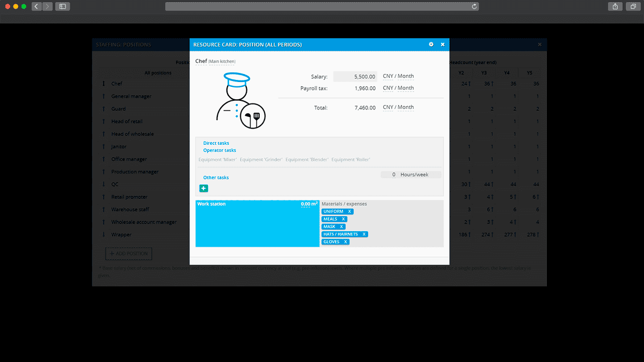
Task: Remove the GLOVES material tag
Action: (x=346, y=242)
